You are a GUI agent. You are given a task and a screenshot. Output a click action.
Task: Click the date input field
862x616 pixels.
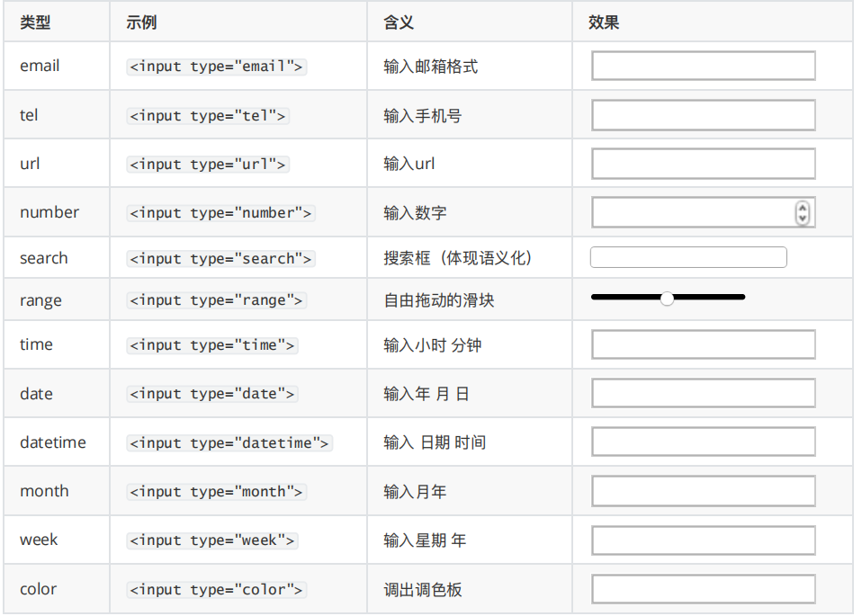[x=703, y=393]
